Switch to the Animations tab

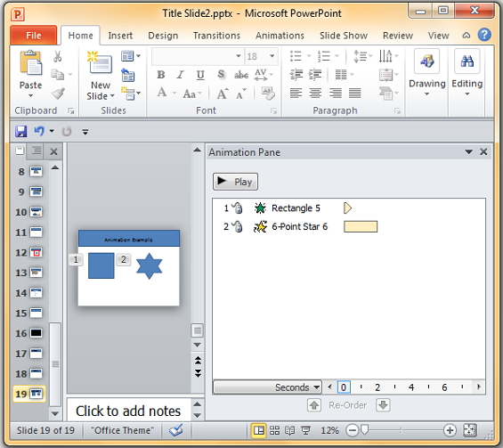(x=280, y=36)
